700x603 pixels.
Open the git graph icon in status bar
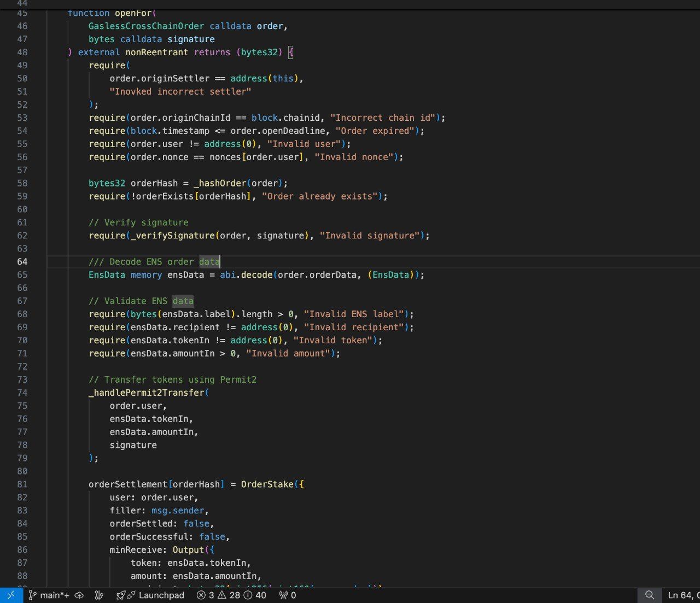(x=99, y=595)
